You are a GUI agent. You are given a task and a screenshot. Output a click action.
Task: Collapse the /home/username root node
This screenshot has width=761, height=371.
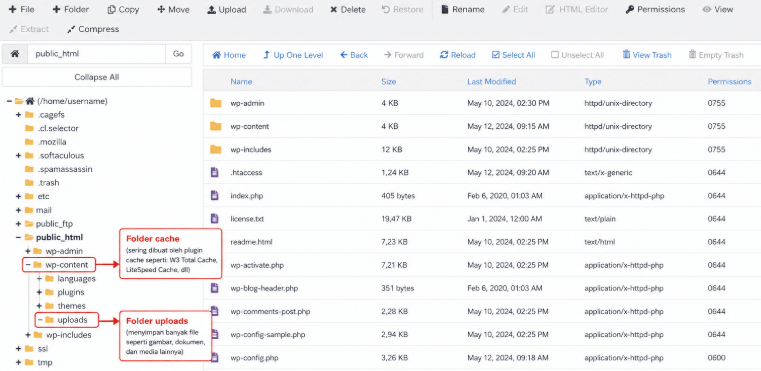[9, 101]
